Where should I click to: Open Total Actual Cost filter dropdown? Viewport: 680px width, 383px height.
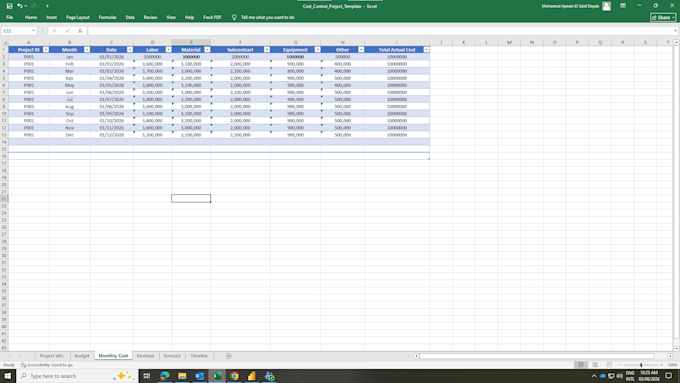pyautogui.click(x=426, y=50)
